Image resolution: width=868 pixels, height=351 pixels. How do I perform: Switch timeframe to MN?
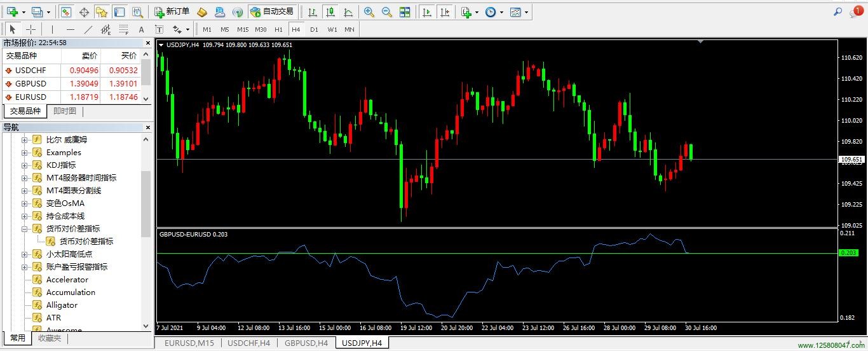pos(349,29)
